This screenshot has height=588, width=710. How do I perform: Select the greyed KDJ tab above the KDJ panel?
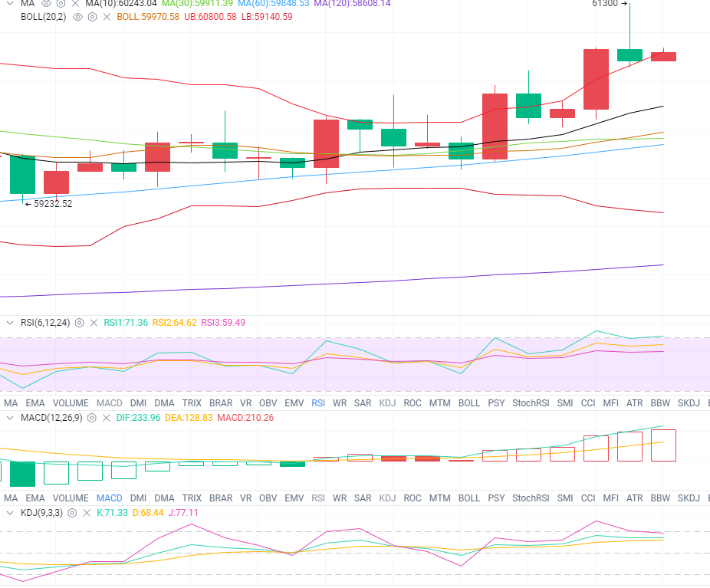tap(387, 498)
